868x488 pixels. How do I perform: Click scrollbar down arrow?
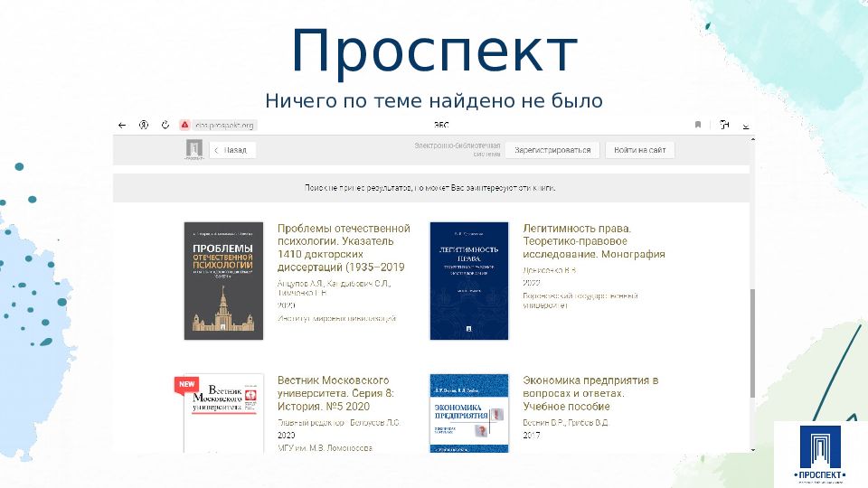tap(752, 450)
